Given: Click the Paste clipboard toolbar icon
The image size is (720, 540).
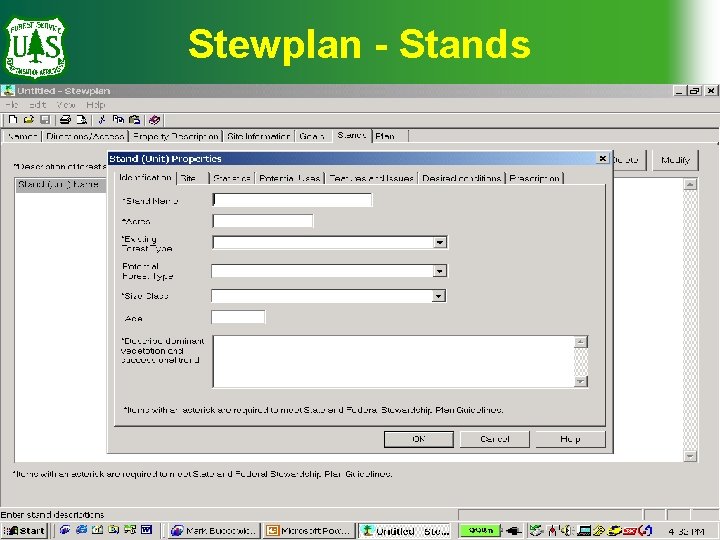Looking at the screenshot, I should point(134,120).
